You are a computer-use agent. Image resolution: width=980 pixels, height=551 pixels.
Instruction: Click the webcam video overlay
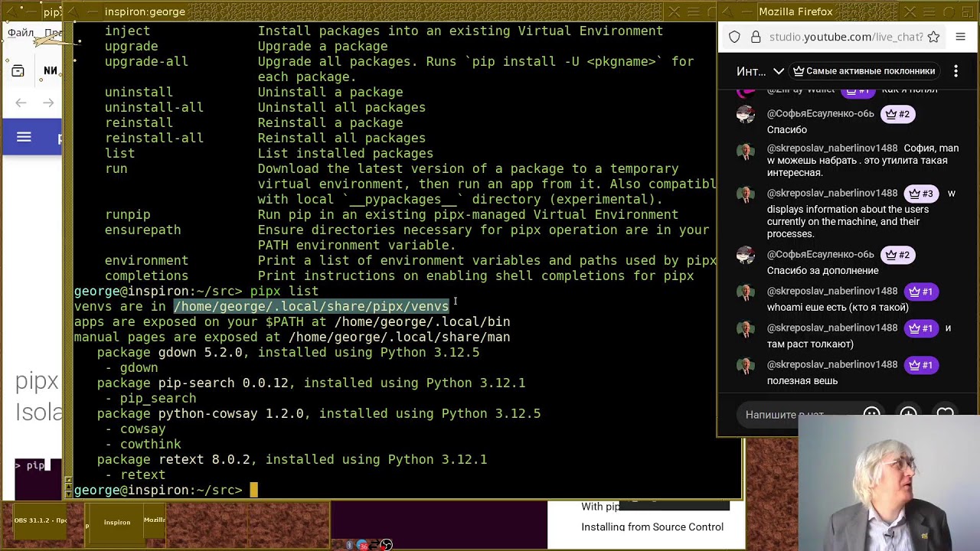click(x=889, y=483)
